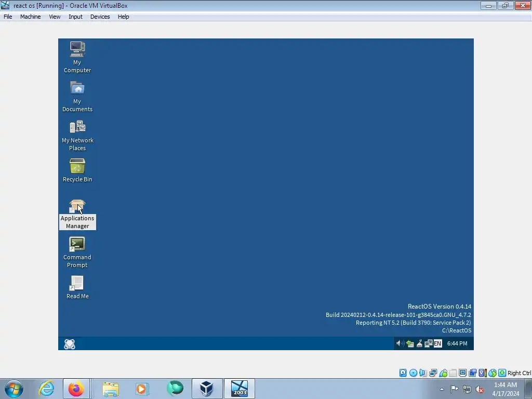Click VirtualBox display indicator icon

pos(462,373)
